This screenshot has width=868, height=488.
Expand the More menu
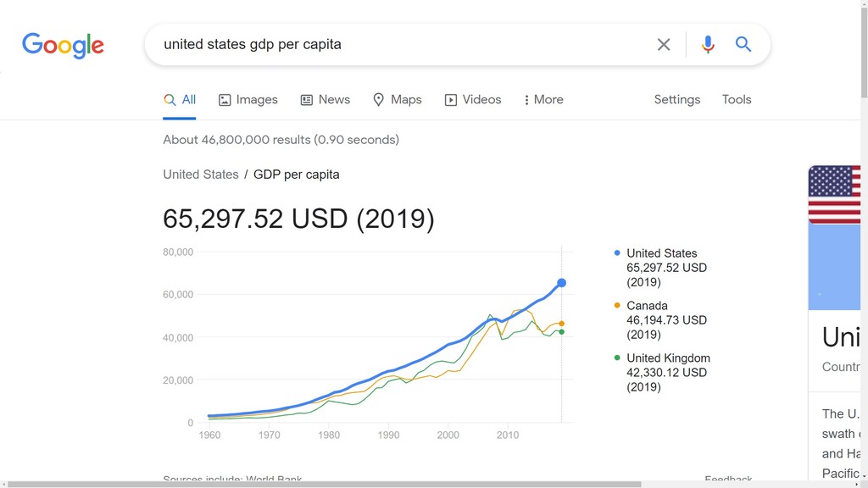(543, 100)
